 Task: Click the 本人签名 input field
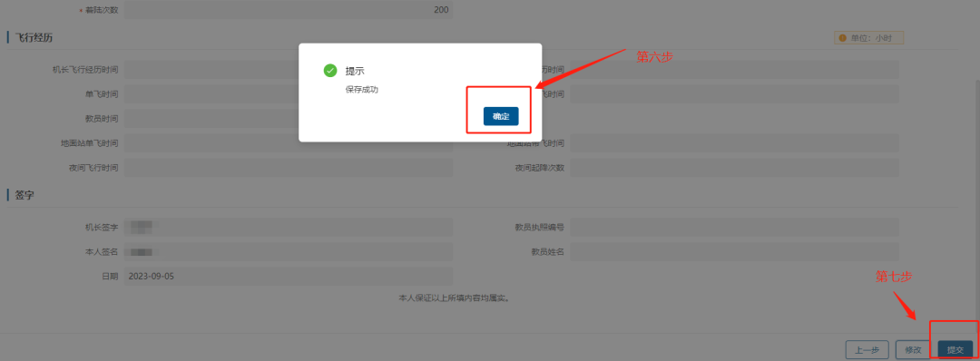[289, 251]
